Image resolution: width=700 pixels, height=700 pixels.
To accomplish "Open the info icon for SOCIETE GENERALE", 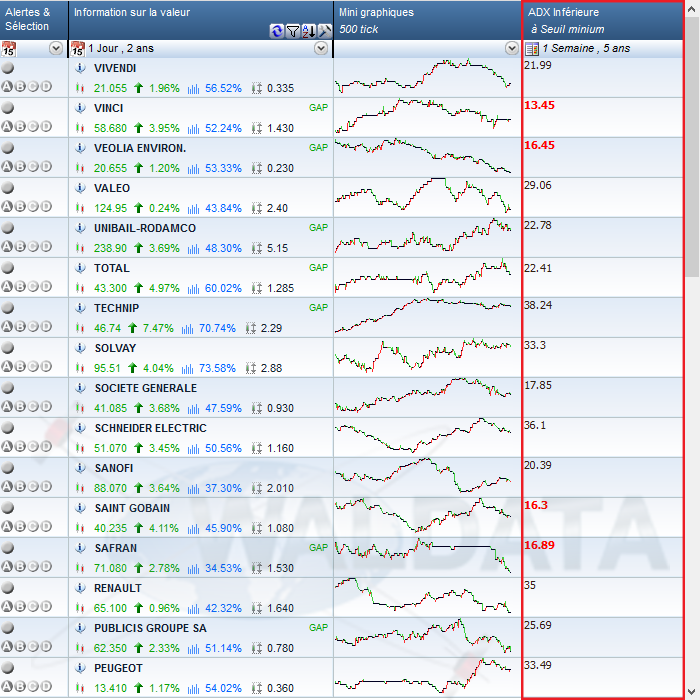I will click(x=80, y=388).
